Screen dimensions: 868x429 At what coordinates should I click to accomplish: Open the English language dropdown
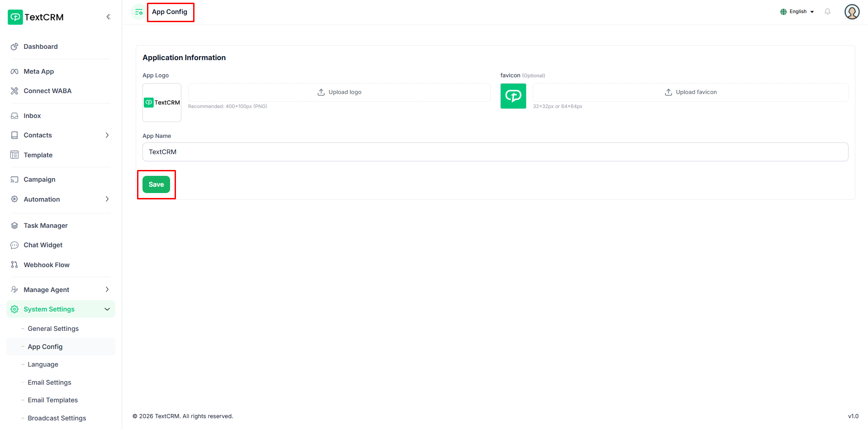797,12
